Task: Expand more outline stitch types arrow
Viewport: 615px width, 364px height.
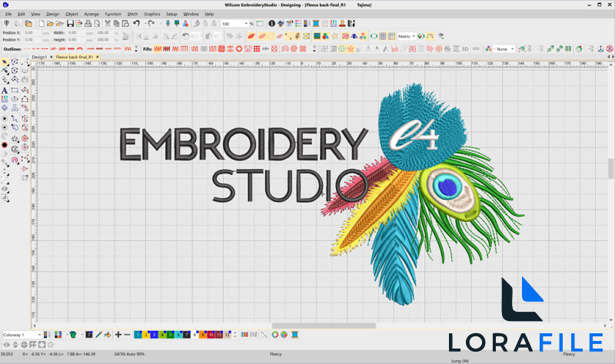Action: 136,49
